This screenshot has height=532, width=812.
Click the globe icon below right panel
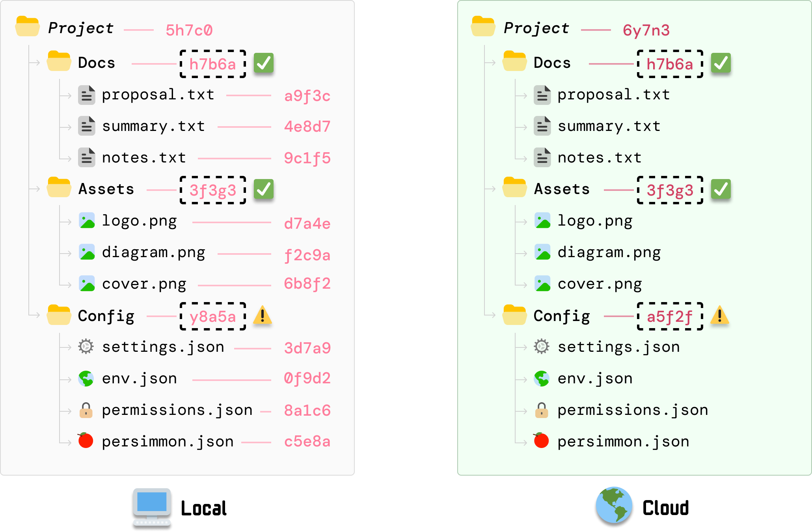[x=614, y=507]
